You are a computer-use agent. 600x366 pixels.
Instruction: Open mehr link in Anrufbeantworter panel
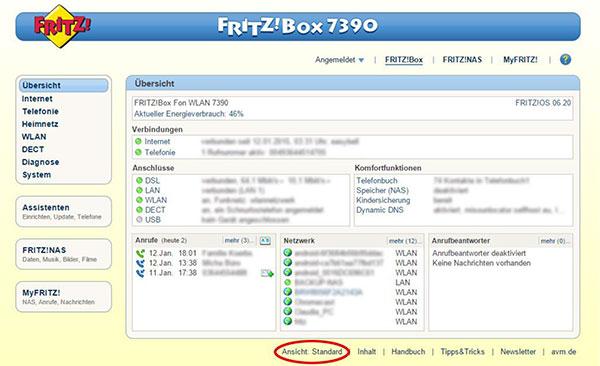coord(554,241)
